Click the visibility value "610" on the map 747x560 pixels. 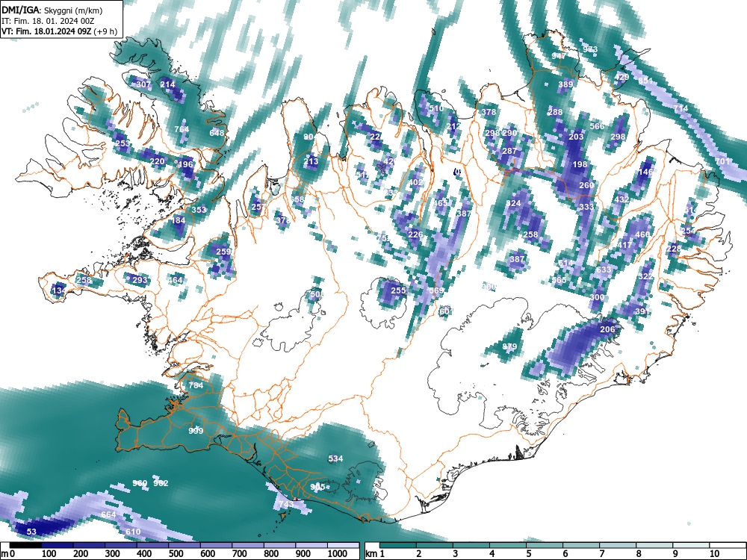tap(133, 532)
